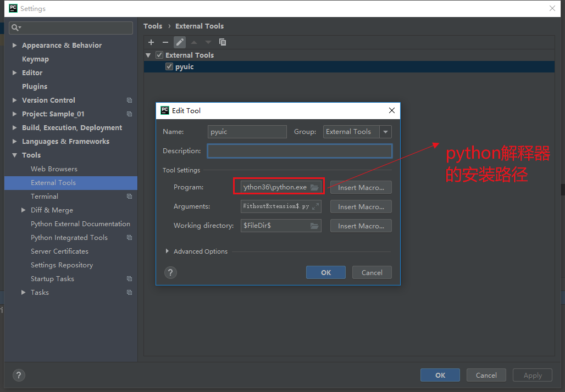Image resolution: width=565 pixels, height=392 pixels.
Task: Open help in Edit Tool dialog
Action: pyautogui.click(x=170, y=272)
